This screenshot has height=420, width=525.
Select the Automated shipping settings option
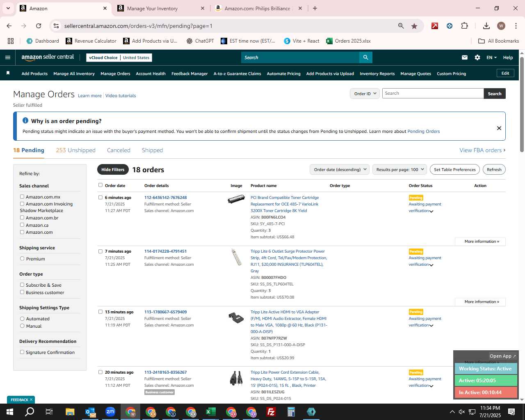point(22,318)
